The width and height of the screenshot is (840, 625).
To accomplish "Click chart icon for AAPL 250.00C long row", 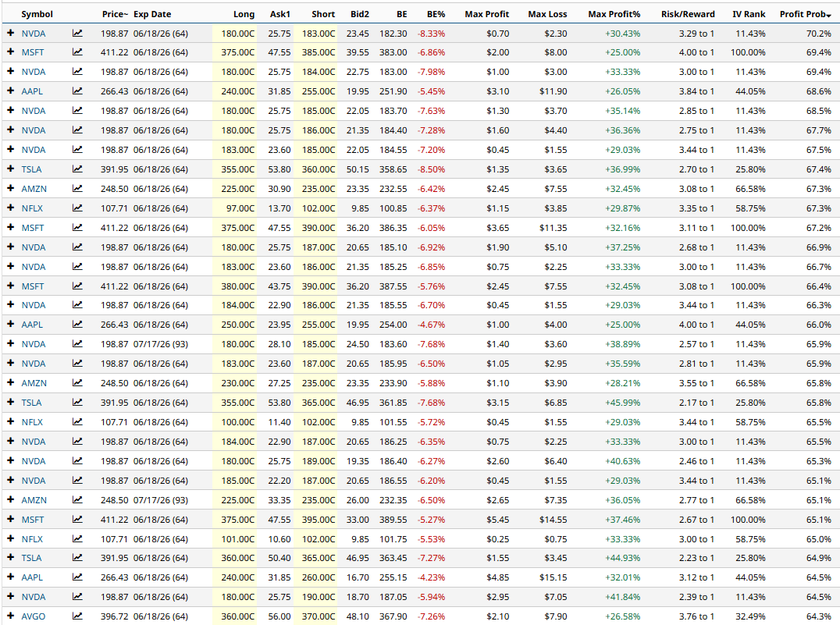I will pyautogui.click(x=77, y=325).
